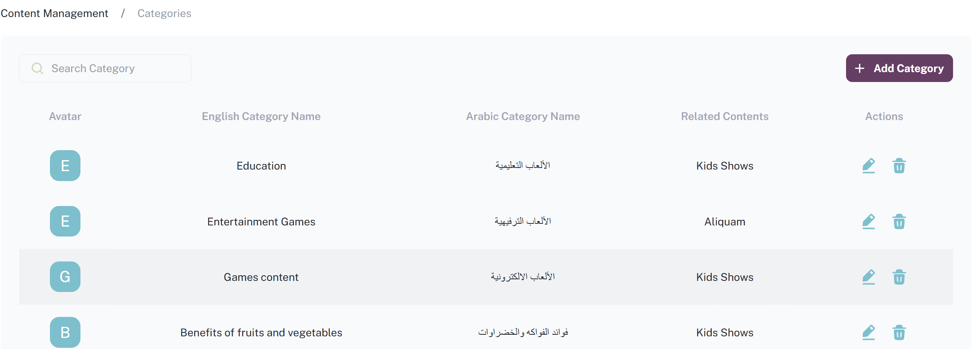
Task: Click the B avatar tile
Action: pyautogui.click(x=65, y=332)
